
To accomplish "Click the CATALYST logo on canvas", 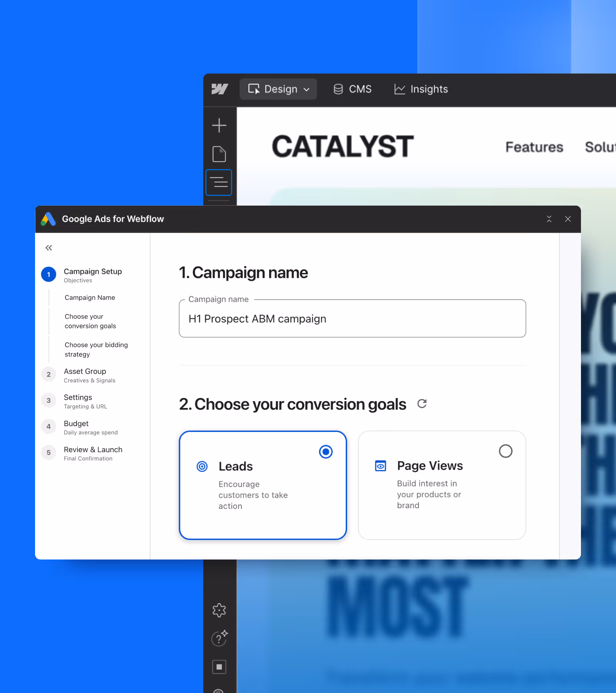I will [x=343, y=147].
